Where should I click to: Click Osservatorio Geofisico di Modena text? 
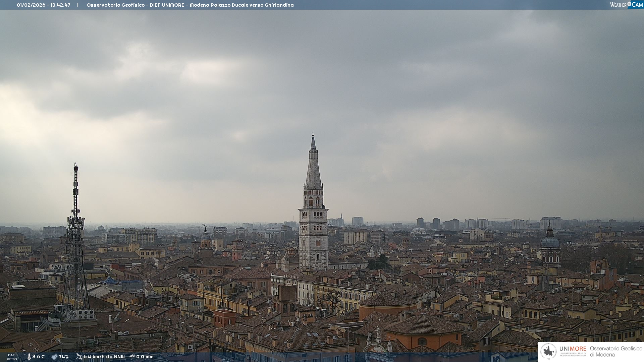tap(616, 352)
